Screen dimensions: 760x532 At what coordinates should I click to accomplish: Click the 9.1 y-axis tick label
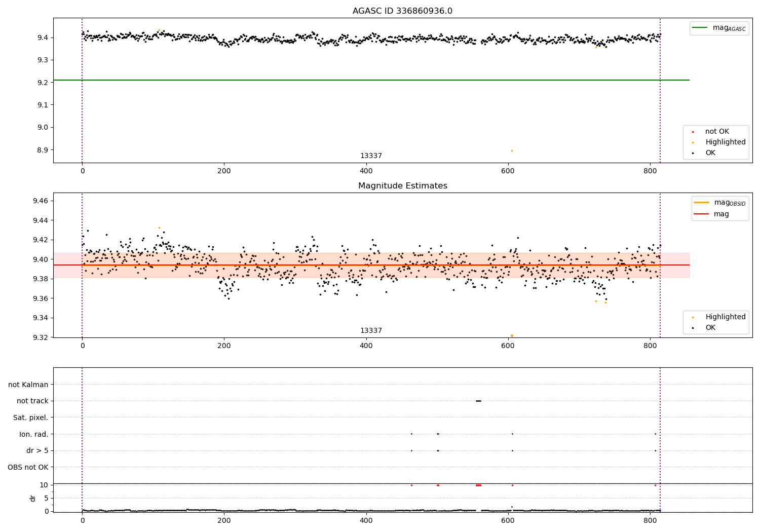(x=43, y=105)
